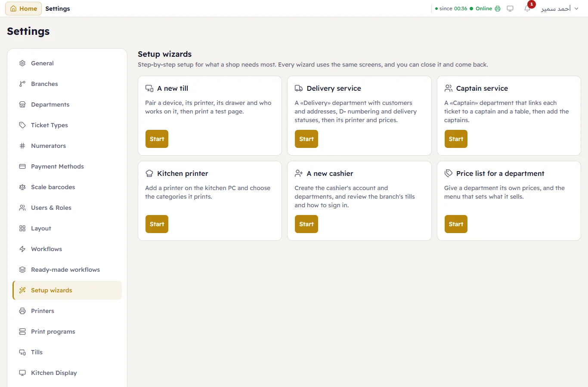Click the green printer status icon in the header
Viewport: 588px width, 387px height.
tap(498, 9)
